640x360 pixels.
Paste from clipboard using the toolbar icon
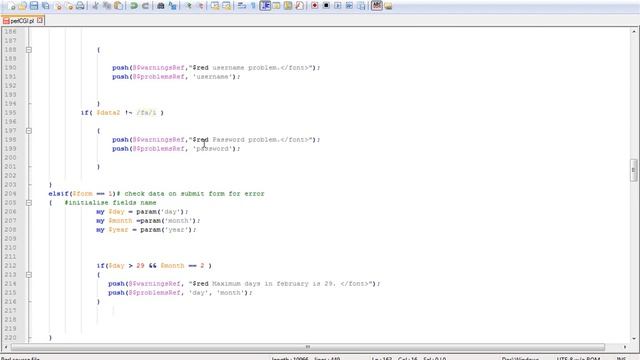(118, 6)
